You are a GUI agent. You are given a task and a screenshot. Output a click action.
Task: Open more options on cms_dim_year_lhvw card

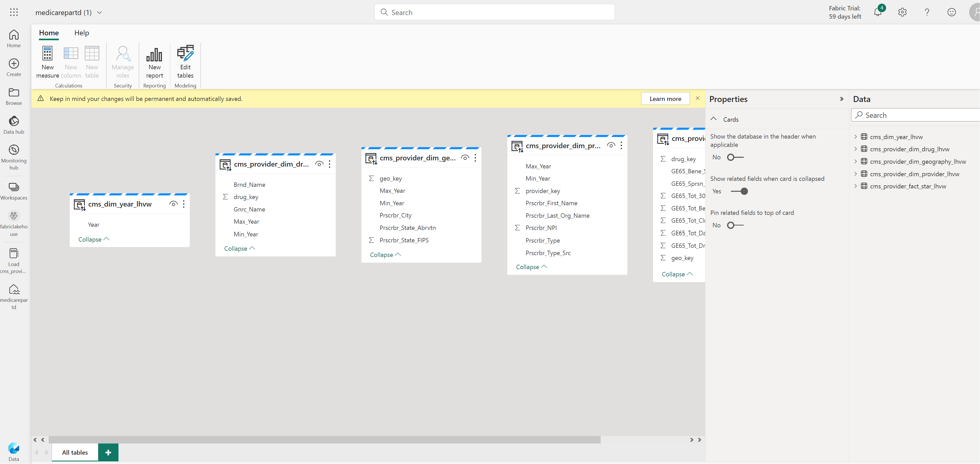pos(184,204)
